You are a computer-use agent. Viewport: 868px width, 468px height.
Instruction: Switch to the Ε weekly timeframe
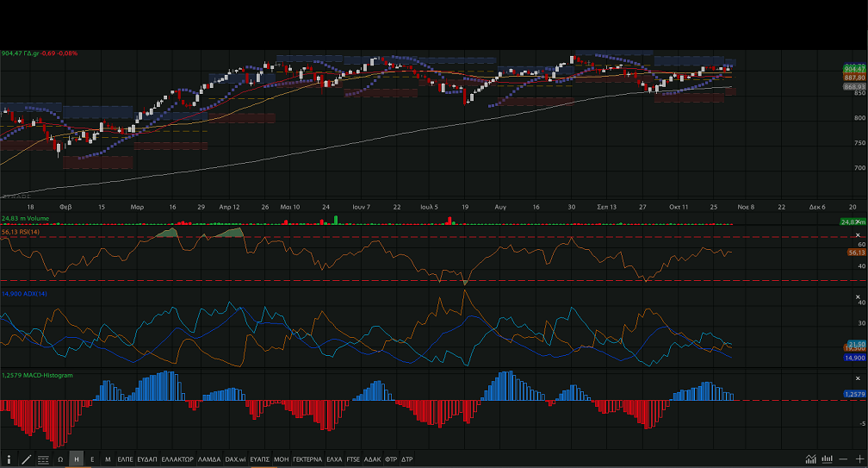[x=92, y=459]
